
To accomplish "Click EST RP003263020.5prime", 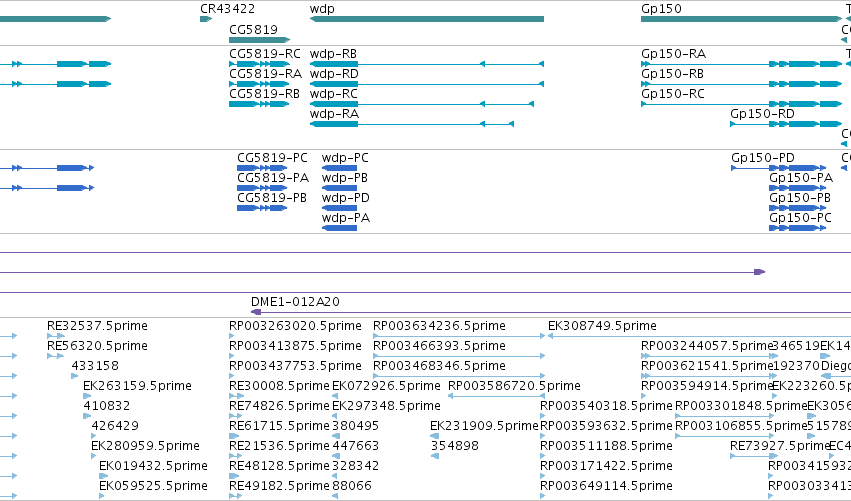I will (295, 326).
